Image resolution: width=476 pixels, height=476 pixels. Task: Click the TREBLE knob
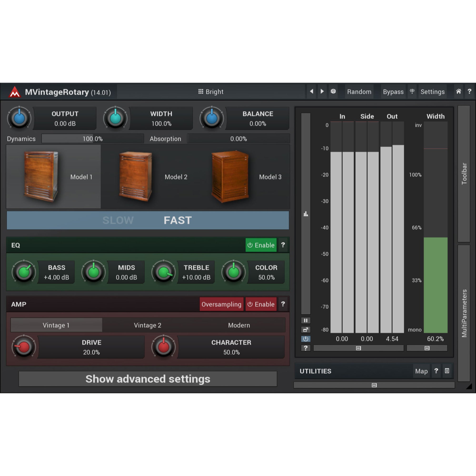(164, 272)
